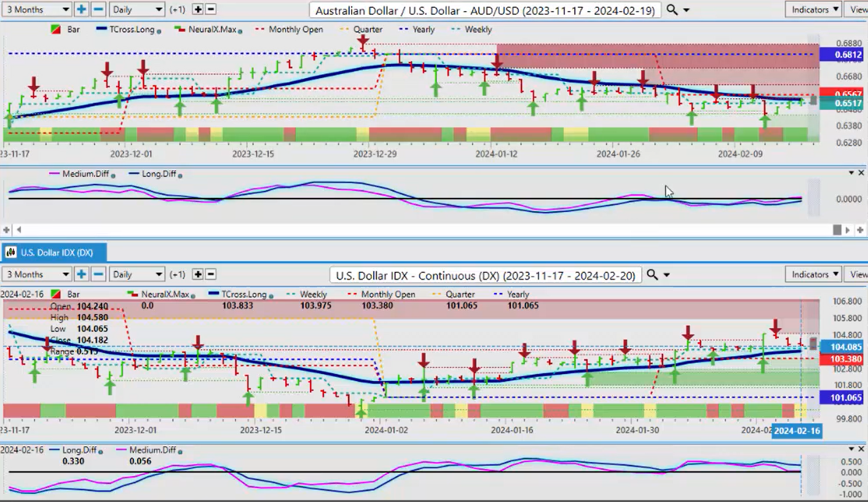Viewport: 868px width, 502px height.
Task: Expand the AUD/USD Diff panel options arrow
Action: pyautogui.click(x=851, y=173)
